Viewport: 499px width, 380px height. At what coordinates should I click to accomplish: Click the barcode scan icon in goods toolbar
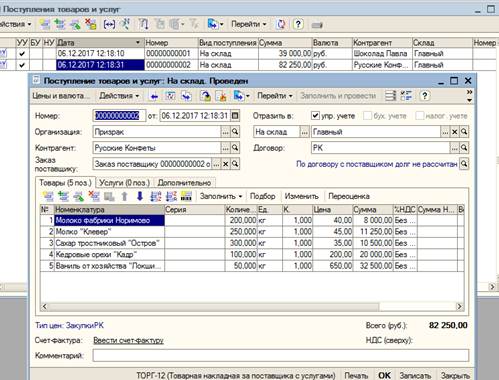click(186, 196)
